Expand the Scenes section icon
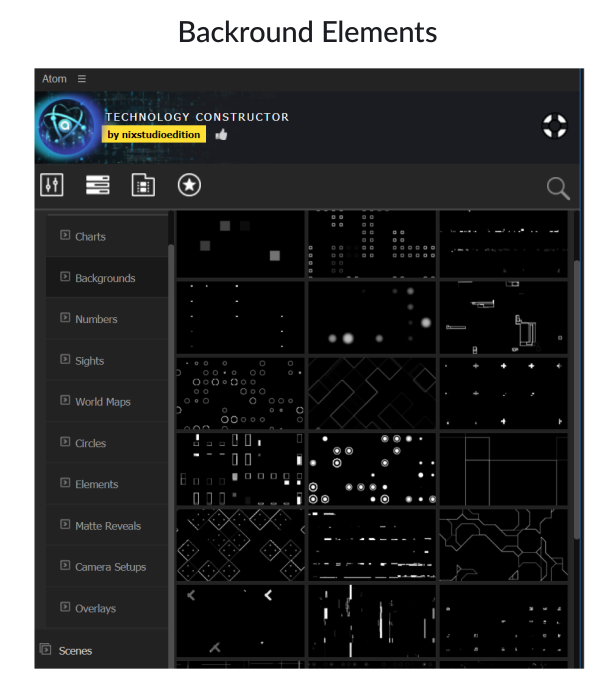Image resolution: width=616 pixels, height=688 pixels. (x=45, y=650)
